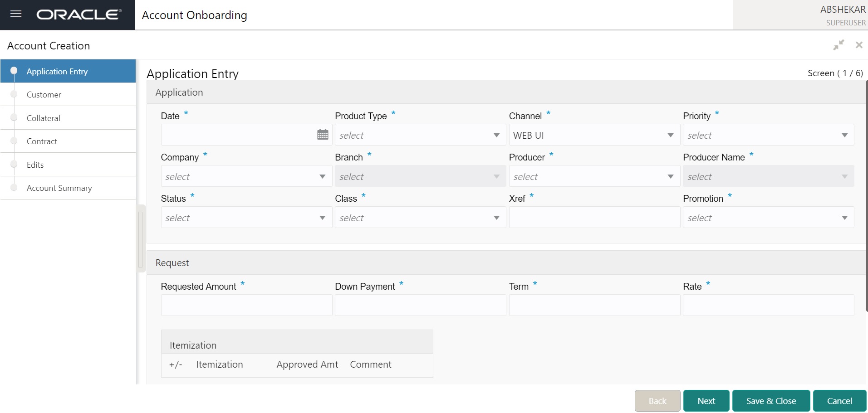Close the Account Creation panel

coord(859,45)
